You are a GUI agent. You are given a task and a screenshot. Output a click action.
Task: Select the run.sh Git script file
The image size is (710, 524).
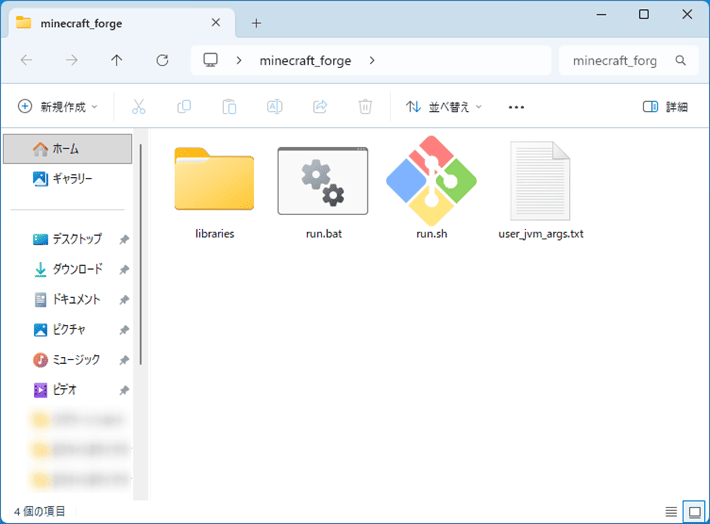pyautogui.click(x=432, y=187)
